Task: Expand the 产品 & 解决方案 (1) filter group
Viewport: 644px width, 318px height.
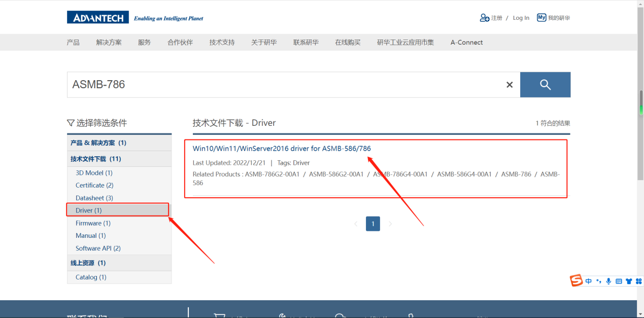Action: click(119, 143)
